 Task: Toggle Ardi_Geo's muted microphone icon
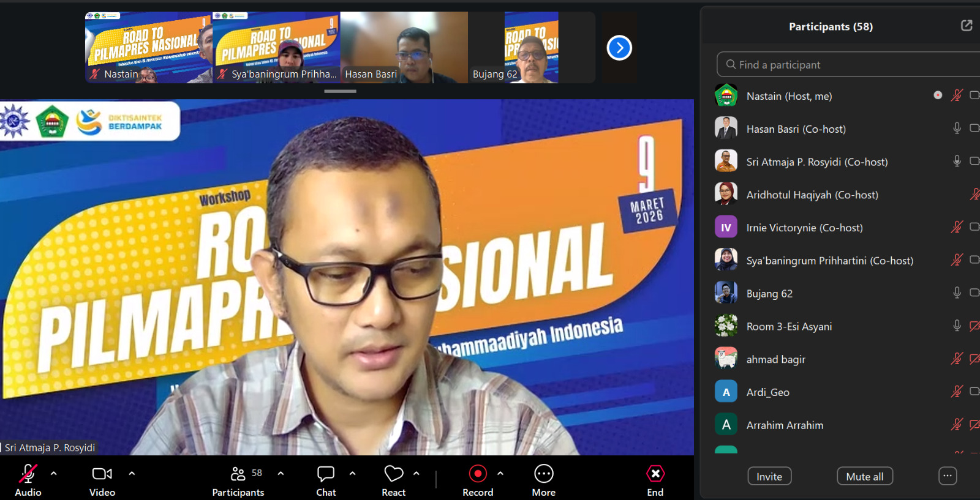click(x=957, y=392)
